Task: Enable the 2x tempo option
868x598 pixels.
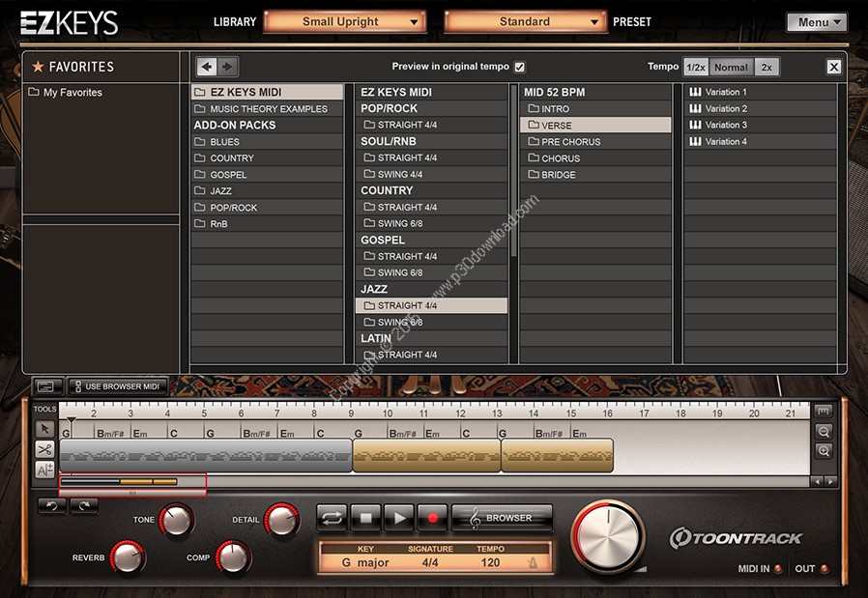Action: [767, 67]
